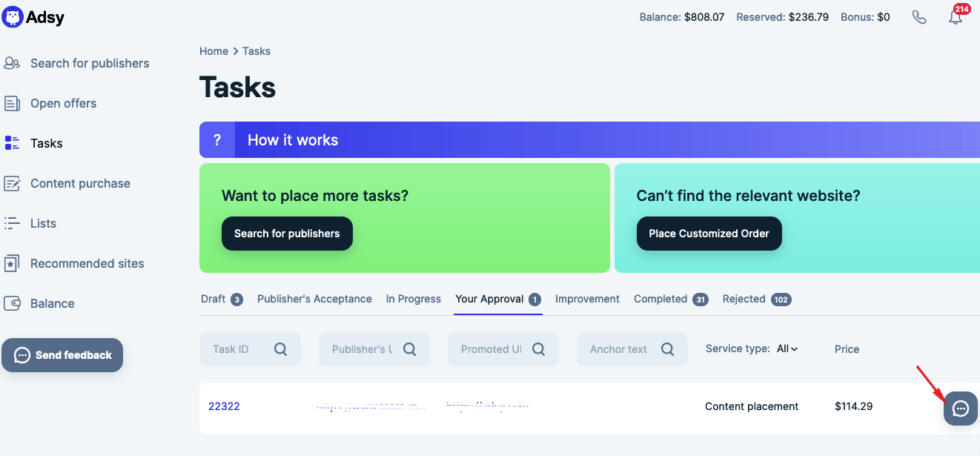Switch to the Completed tab
The image size is (980, 456).
[671, 299]
